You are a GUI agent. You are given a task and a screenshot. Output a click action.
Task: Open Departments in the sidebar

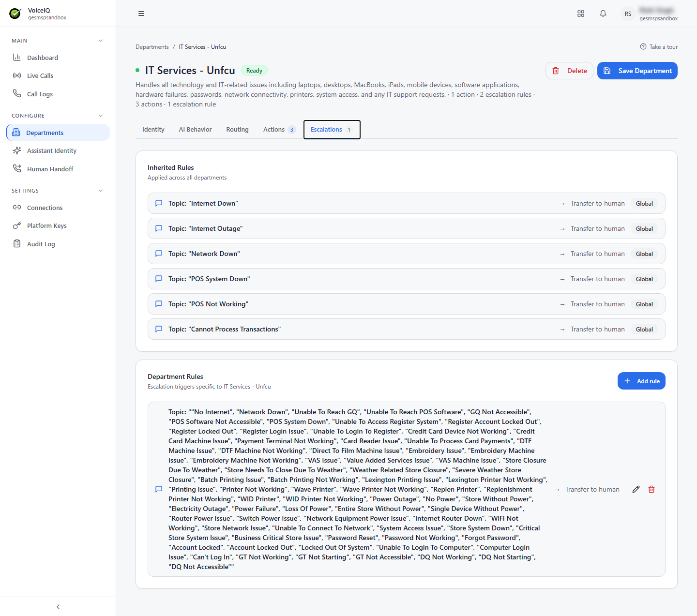(58, 133)
